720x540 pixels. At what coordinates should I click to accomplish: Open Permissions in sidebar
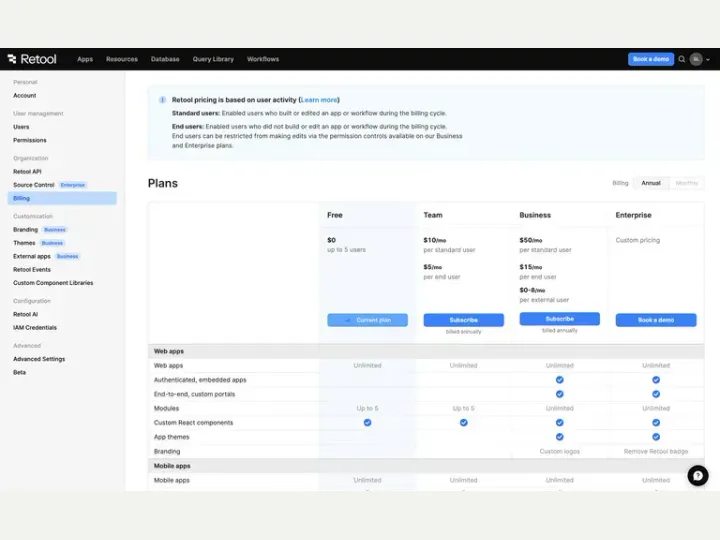pos(30,140)
